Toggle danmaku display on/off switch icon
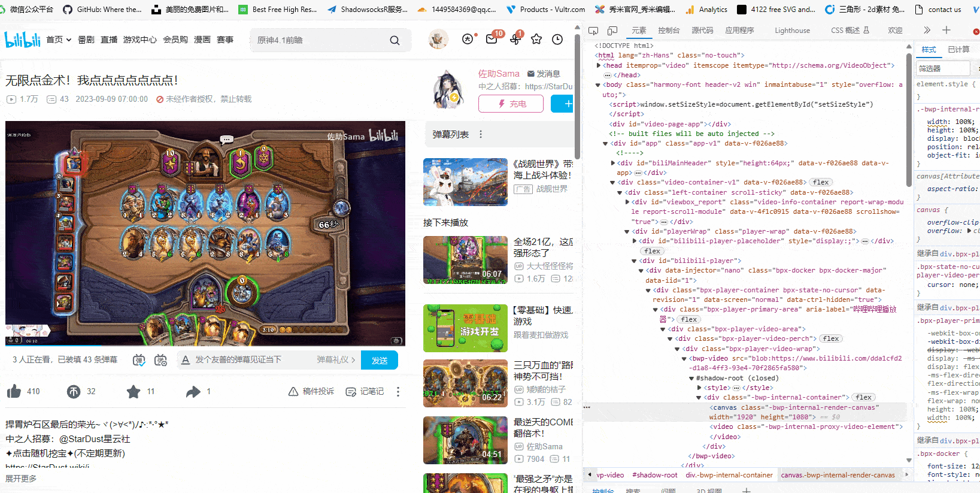This screenshot has height=493, width=980. pyautogui.click(x=139, y=360)
